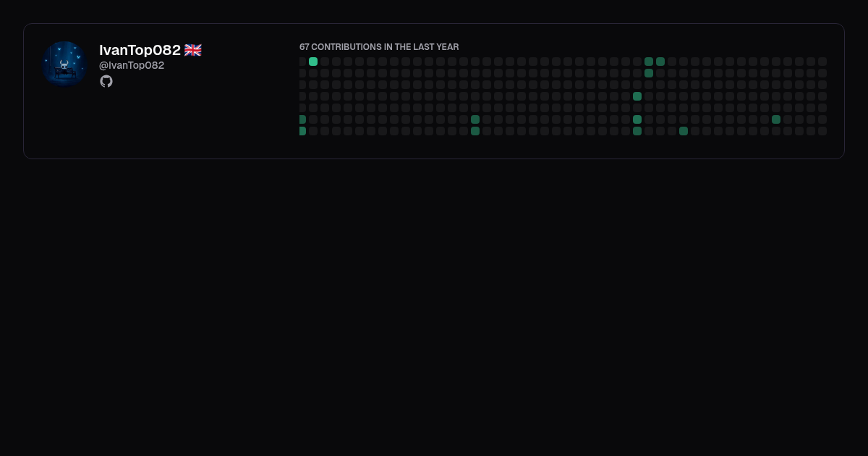The image size is (868, 456).
Task: Open the IvanTop082 profile avatar image
Action: (64, 64)
